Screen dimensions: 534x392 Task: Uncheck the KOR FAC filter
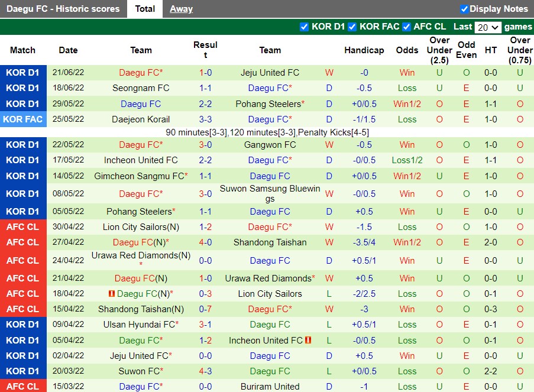tap(352, 27)
